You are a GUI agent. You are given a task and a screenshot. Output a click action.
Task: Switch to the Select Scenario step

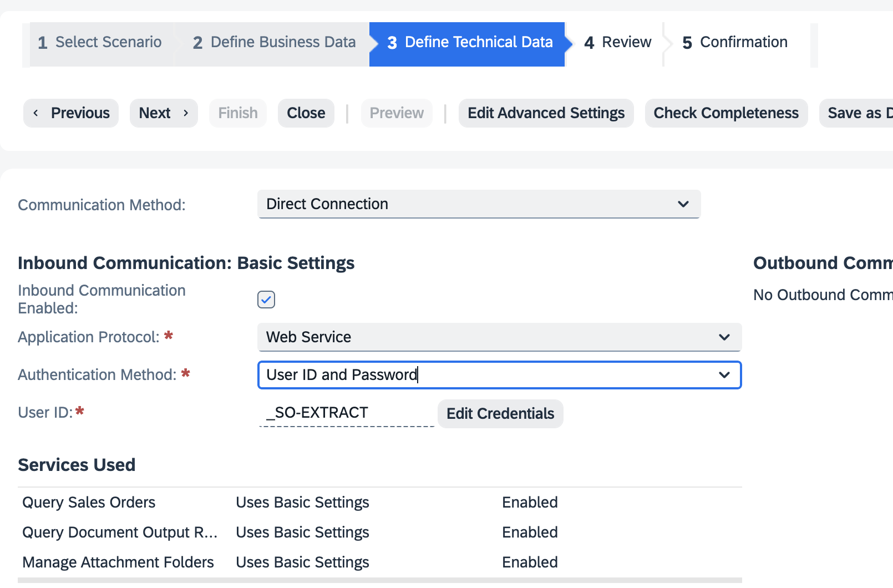click(100, 42)
